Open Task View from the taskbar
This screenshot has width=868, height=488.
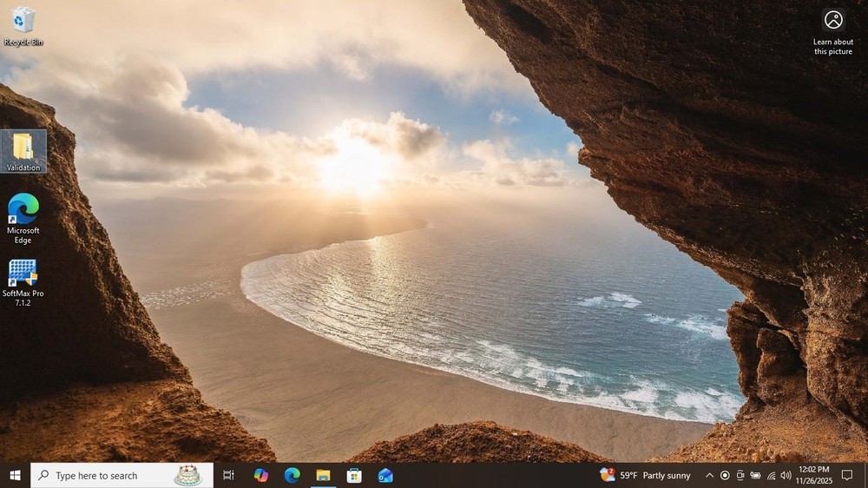[x=229, y=475]
